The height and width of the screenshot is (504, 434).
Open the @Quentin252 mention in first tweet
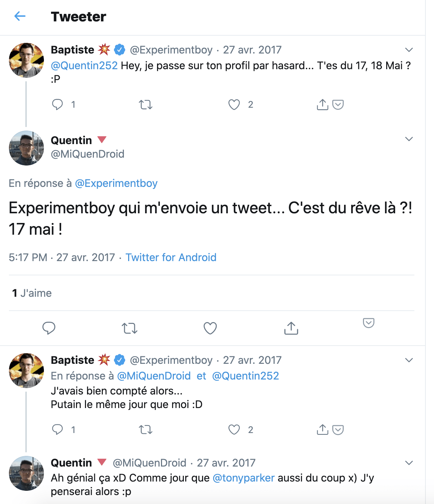(x=84, y=66)
